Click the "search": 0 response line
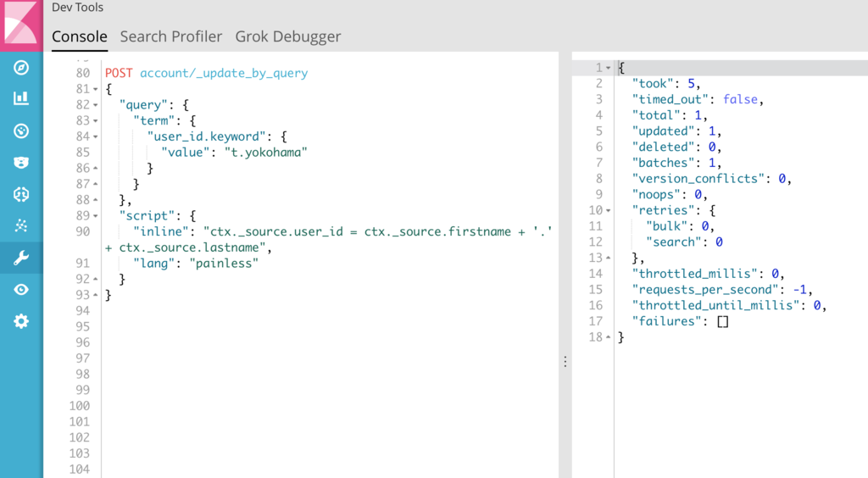The width and height of the screenshot is (868, 478). 684,242
